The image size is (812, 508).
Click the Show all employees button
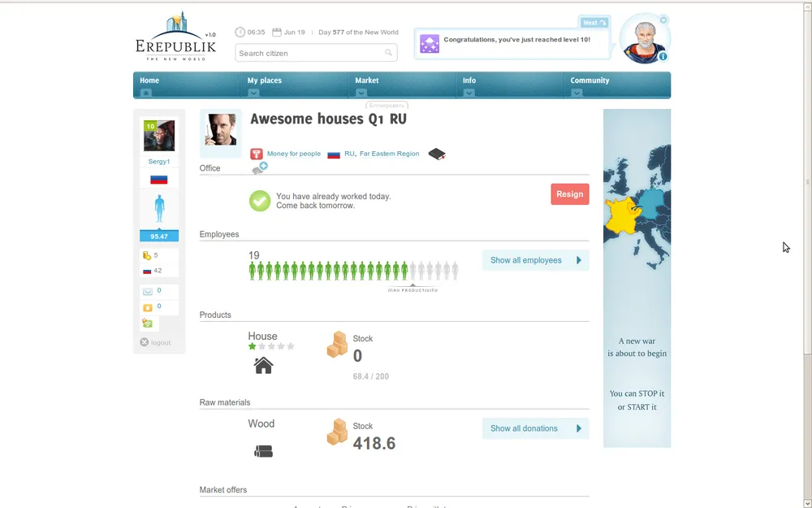coord(535,260)
